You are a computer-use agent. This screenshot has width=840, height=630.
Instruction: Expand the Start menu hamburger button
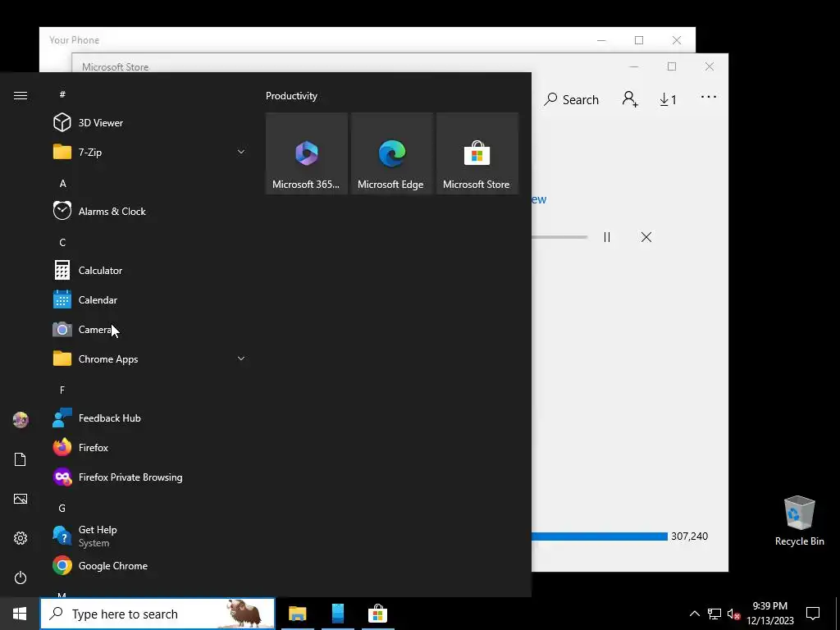[x=21, y=95]
